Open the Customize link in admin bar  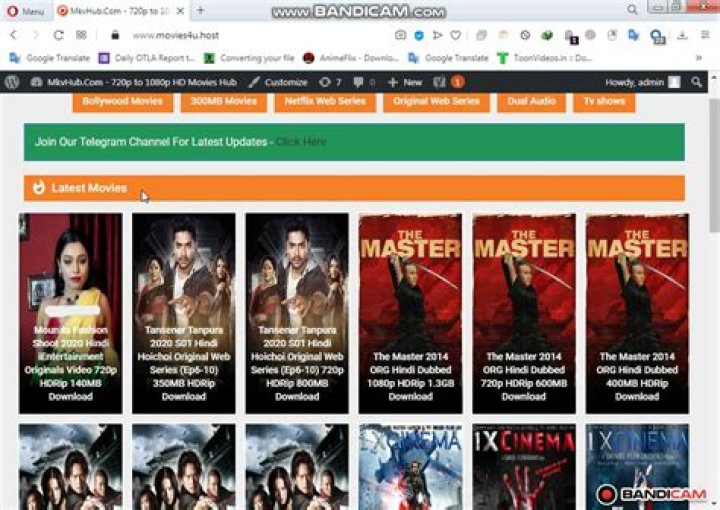(278, 82)
